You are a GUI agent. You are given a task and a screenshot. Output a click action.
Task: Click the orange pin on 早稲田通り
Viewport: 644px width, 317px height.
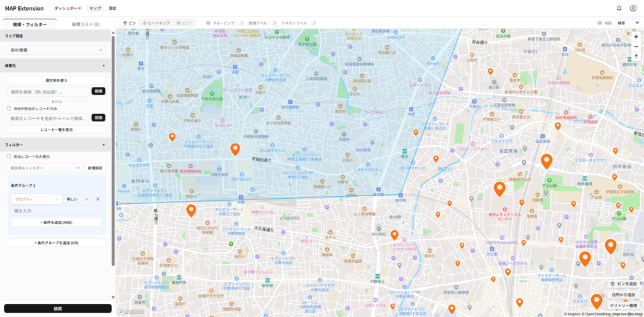(x=235, y=149)
